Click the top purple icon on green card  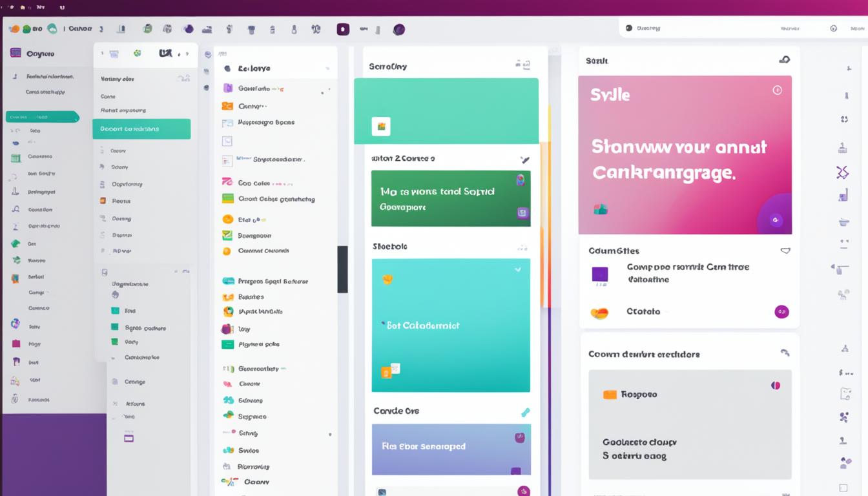(521, 180)
